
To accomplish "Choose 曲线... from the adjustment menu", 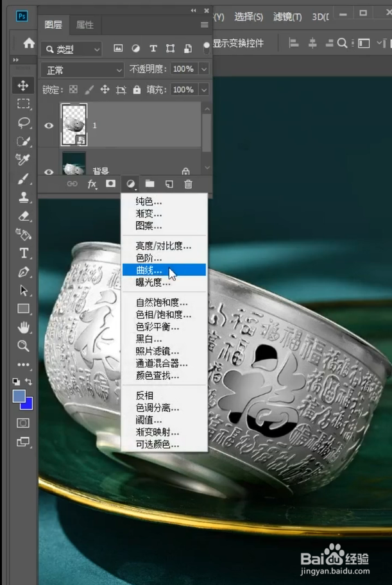I will [164, 270].
